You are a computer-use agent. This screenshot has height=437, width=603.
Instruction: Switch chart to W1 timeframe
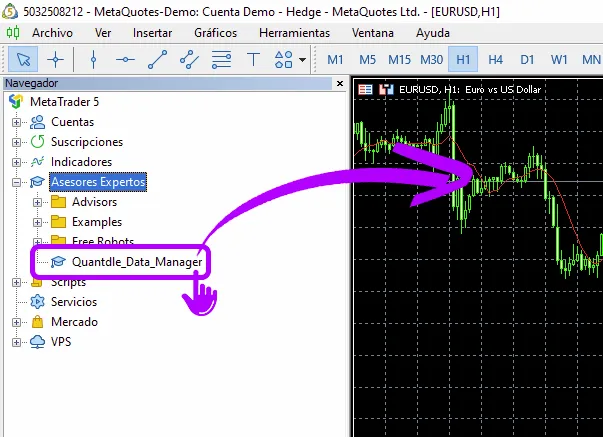point(559,60)
